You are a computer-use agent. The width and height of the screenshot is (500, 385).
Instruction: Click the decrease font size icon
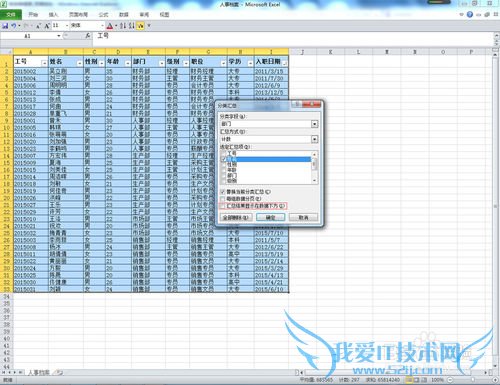39,26
